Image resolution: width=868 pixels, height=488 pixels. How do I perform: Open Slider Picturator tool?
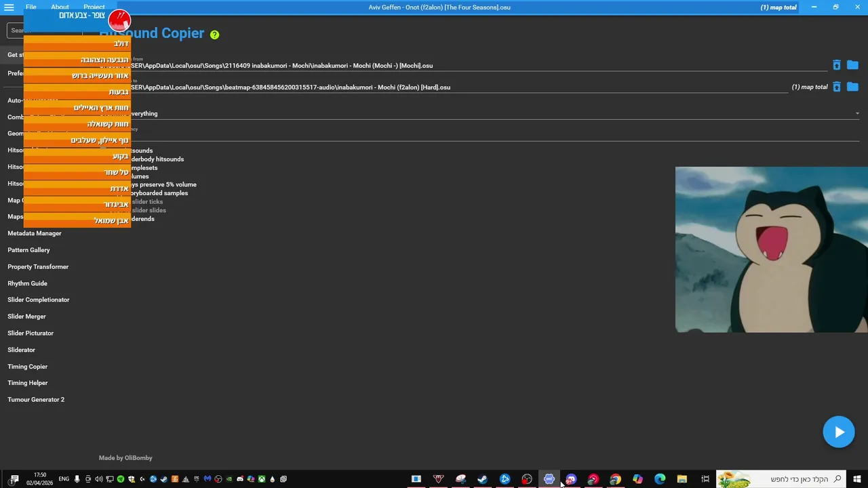click(x=31, y=333)
